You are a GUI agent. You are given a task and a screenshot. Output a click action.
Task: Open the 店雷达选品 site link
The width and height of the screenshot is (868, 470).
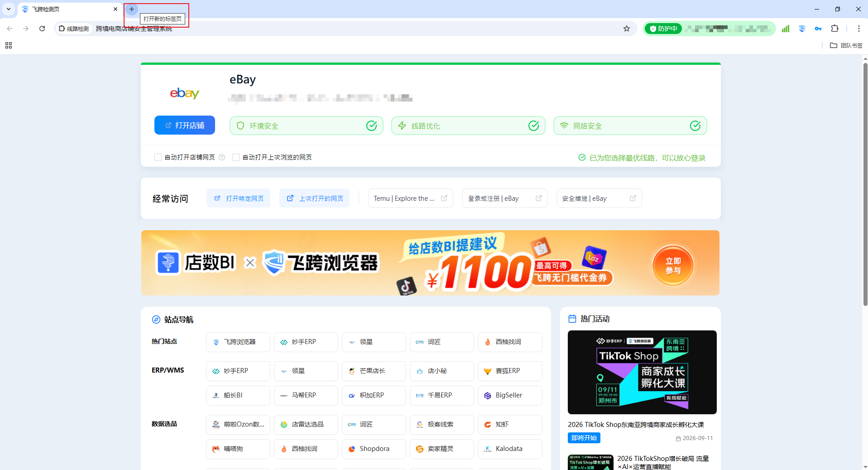306,425
